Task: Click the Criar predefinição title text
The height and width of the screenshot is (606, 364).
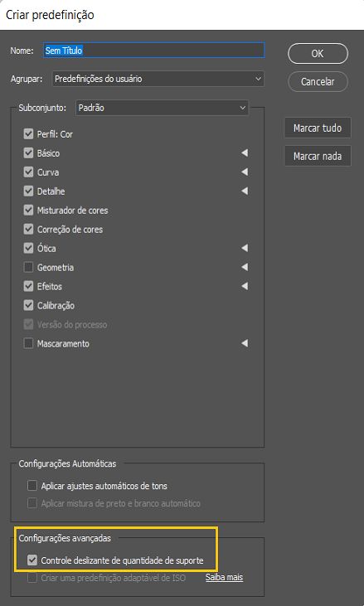Action: tap(50, 16)
